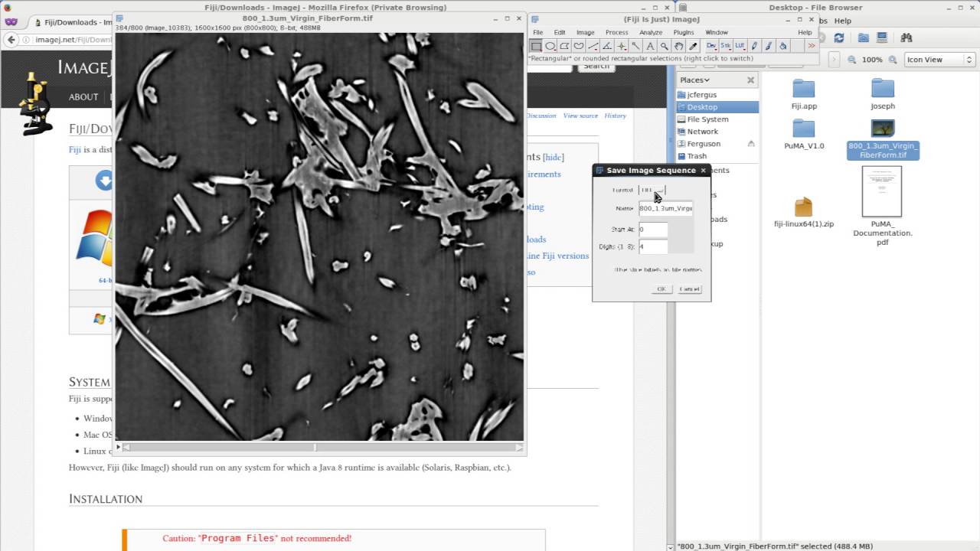
Task: Open the ImageJ Window menu
Action: pyautogui.click(x=716, y=32)
